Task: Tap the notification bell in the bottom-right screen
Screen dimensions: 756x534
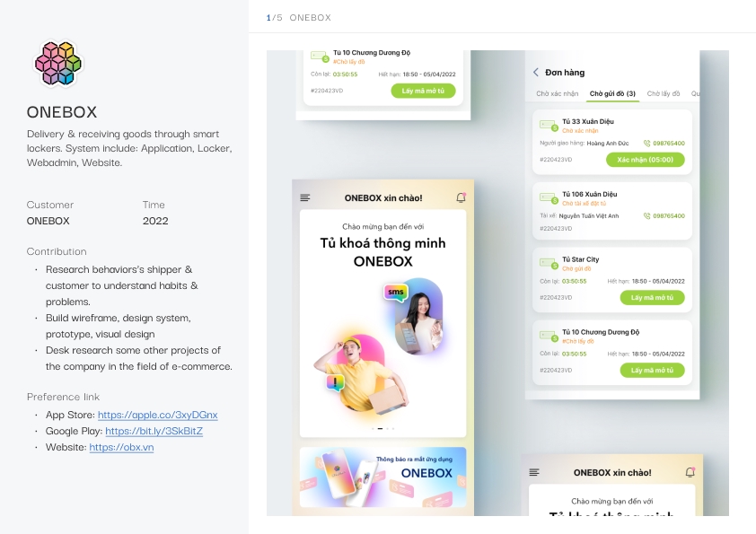Action: pos(690,472)
